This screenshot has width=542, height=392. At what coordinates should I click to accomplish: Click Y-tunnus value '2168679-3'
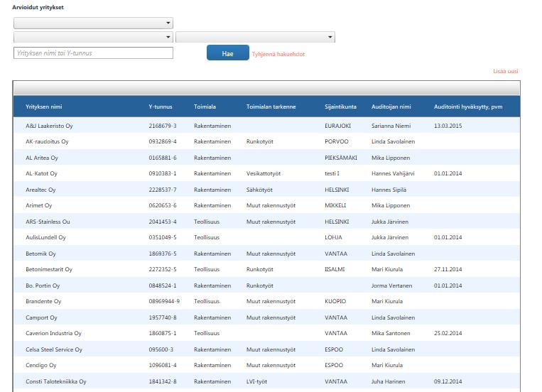coord(163,126)
